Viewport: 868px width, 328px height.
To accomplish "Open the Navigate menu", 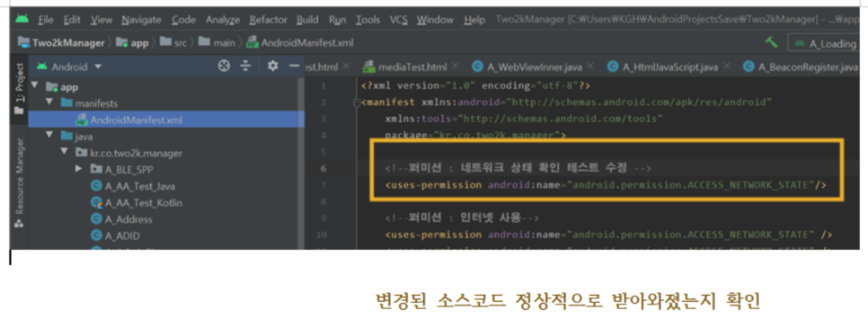I will [141, 20].
